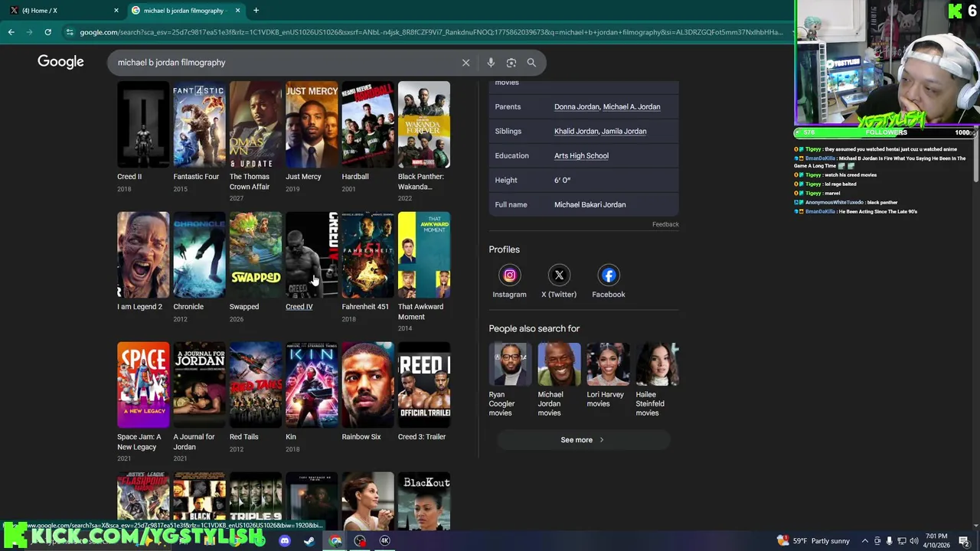Show hidden system tray icons chevron

865,541
